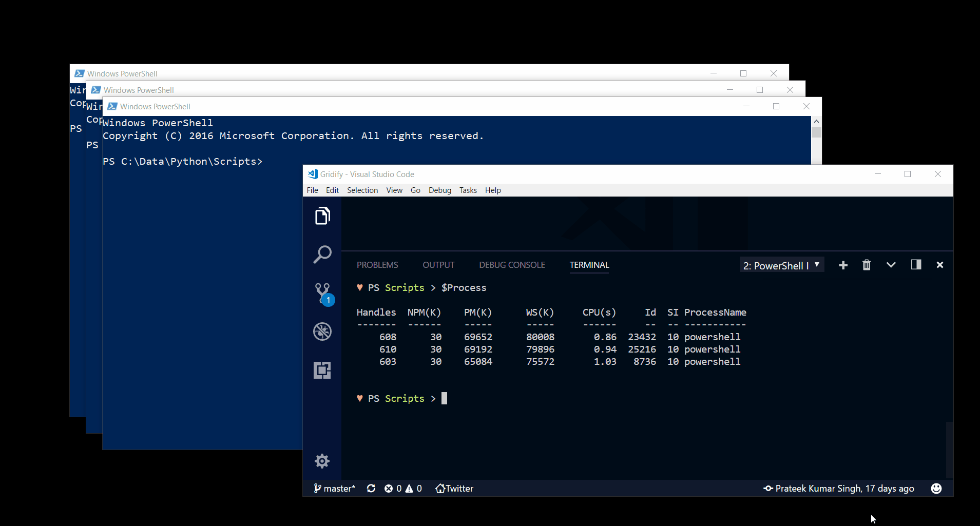Image resolution: width=980 pixels, height=526 pixels.
Task: Click the Twitter status bar item
Action: tap(454, 489)
